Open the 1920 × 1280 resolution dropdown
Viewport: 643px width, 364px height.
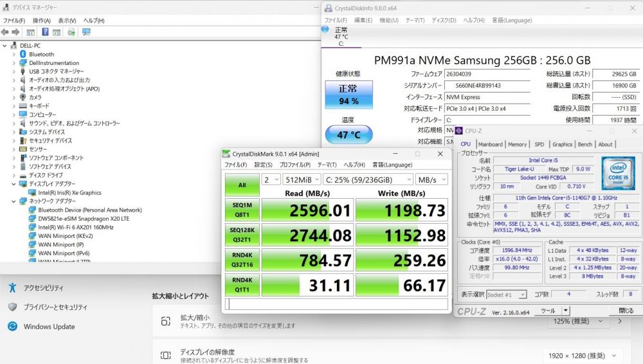(x=583, y=356)
